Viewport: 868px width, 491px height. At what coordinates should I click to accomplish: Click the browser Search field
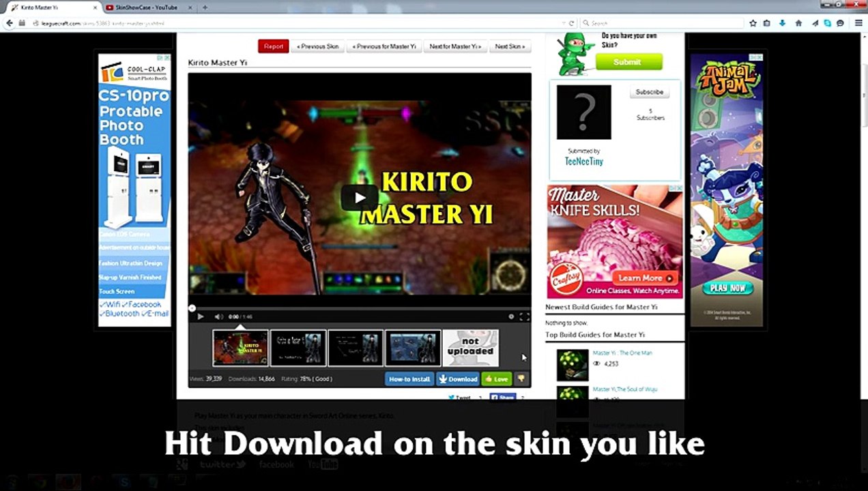pyautogui.click(x=662, y=23)
